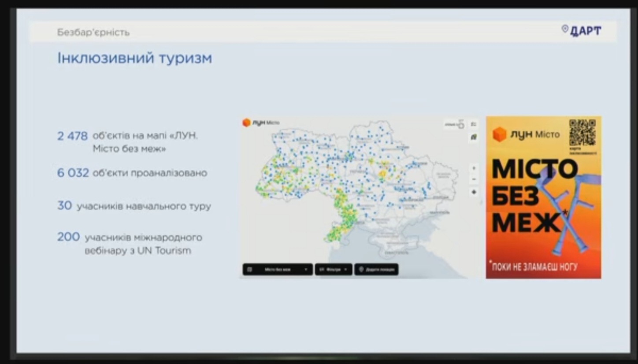Toggle the 3D buildings map layer icon
The height and width of the screenshot is (364, 638).
(x=474, y=137)
